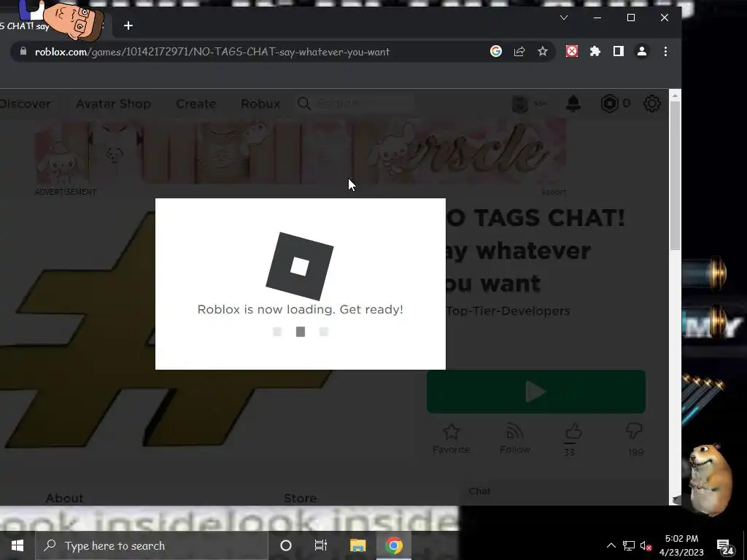
Task: Click the taskbar search box
Action: point(152,545)
